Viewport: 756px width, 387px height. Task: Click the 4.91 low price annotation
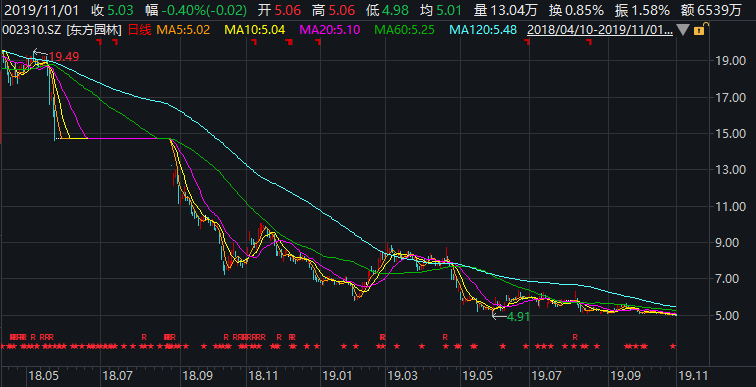pos(518,317)
